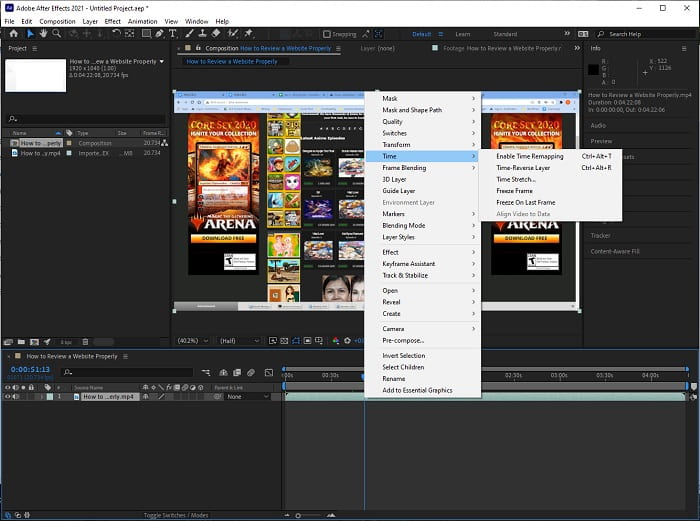The width and height of the screenshot is (700, 521).
Task: Click the Graph Editor icon in timeline
Action: point(269,372)
